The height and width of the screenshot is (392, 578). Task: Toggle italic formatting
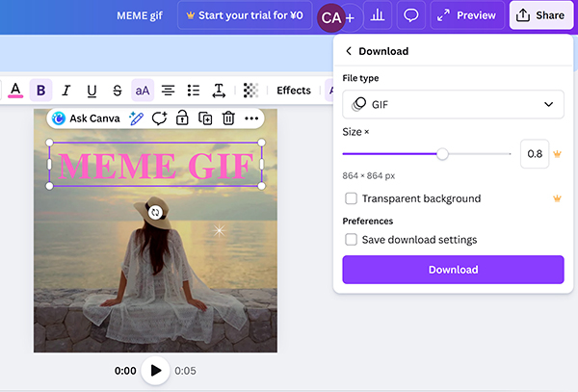[66, 91]
